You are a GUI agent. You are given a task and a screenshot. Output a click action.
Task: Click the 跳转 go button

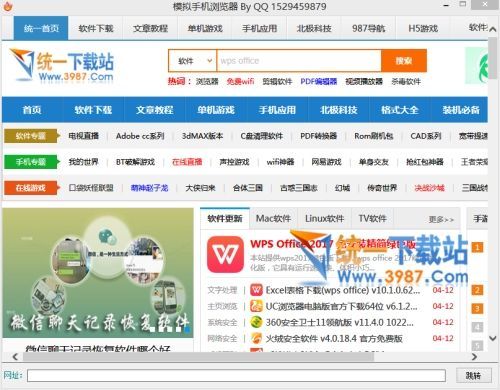click(473, 376)
